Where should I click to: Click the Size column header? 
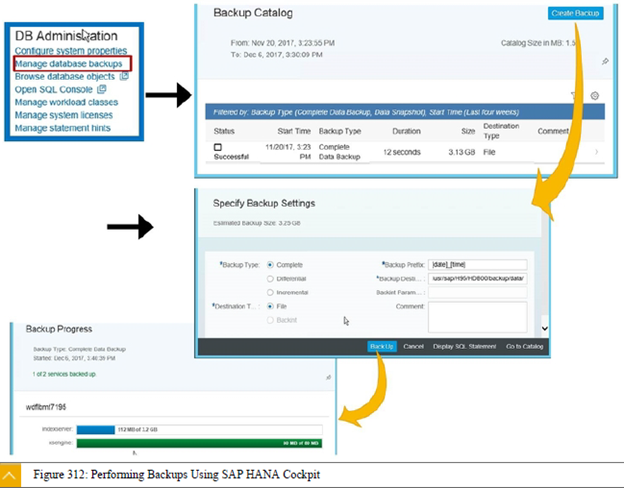click(x=468, y=131)
